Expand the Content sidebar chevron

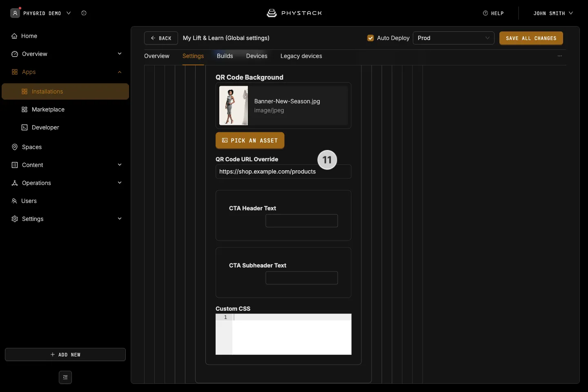[x=120, y=165]
